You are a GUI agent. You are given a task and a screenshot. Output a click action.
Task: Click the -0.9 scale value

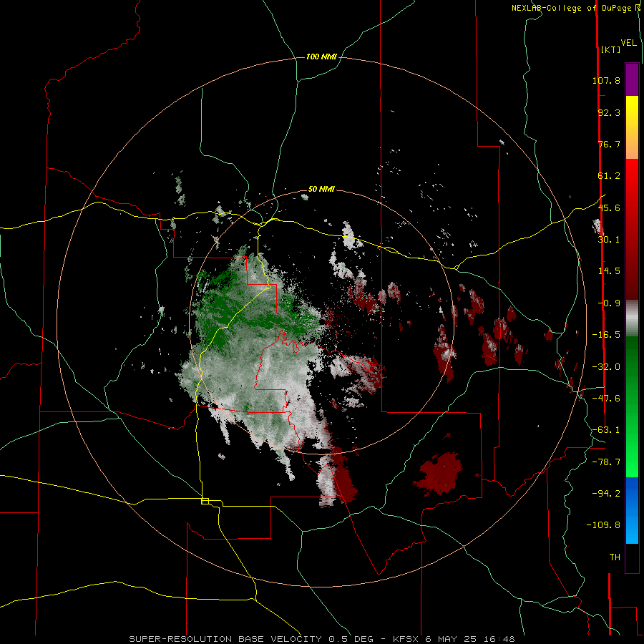(609, 303)
